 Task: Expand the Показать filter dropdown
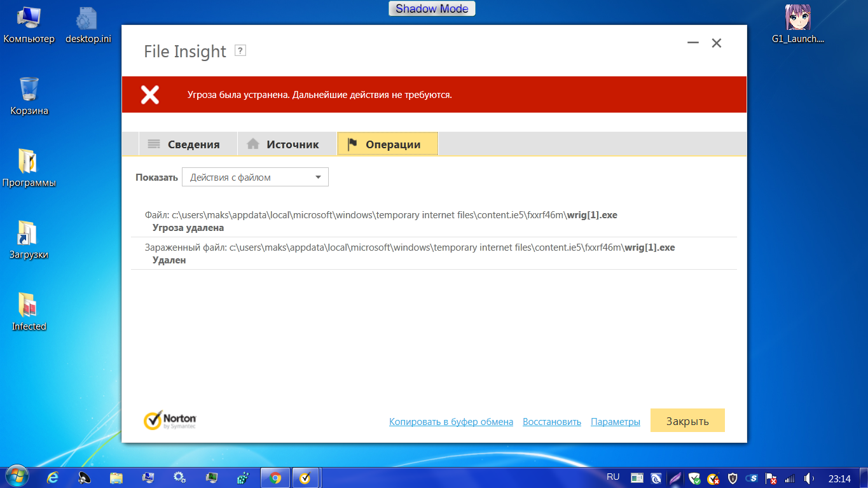(x=255, y=178)
